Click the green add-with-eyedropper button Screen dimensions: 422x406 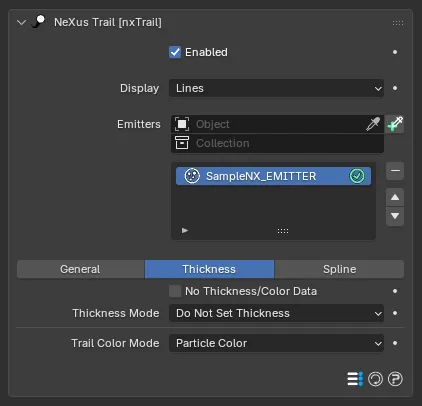pyautogui.click(x=395, y=124)
